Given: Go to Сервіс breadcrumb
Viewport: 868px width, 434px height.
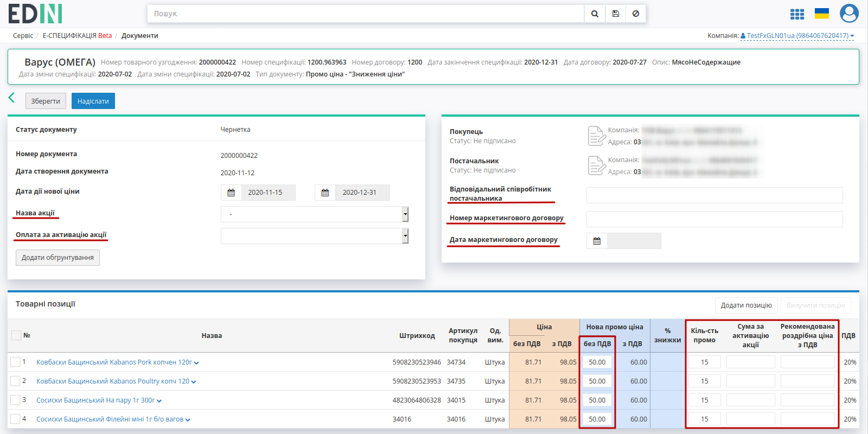Looking at the screenshot, I should pos(23,36).
